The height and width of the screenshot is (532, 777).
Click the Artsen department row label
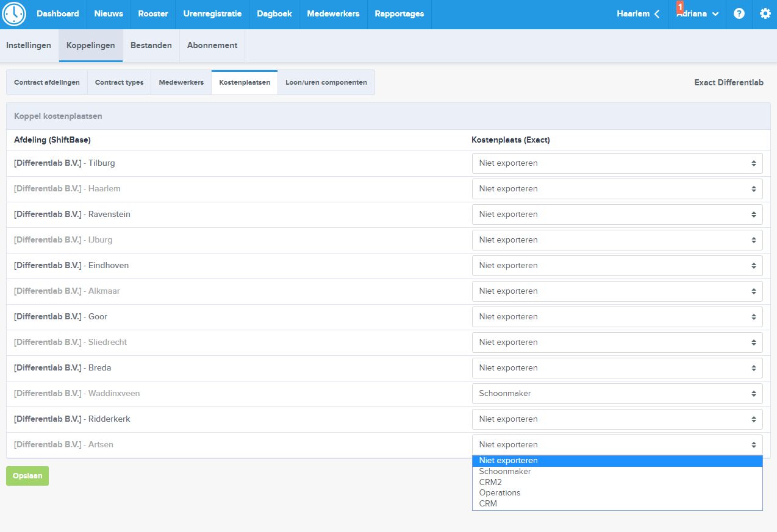63,445
